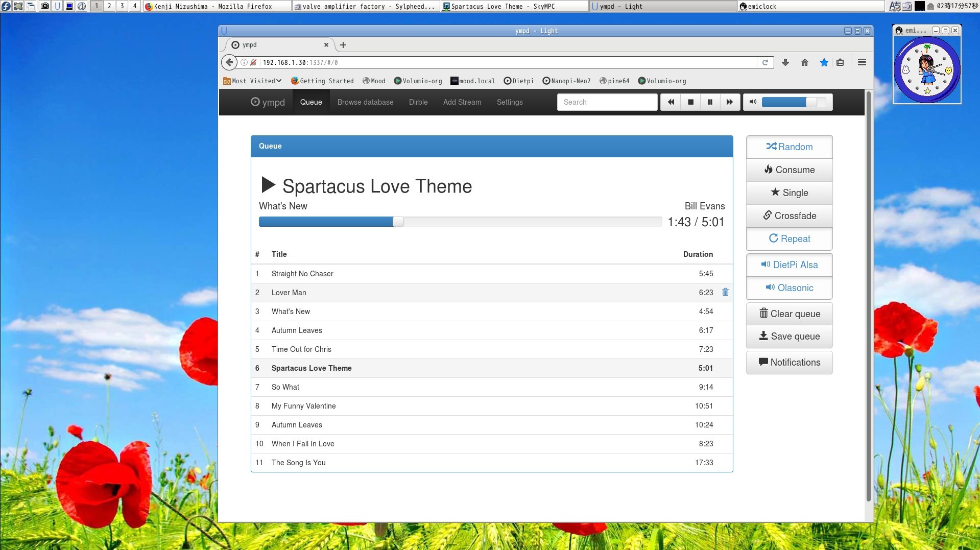Toggle Repeat mode
This screenshot has width=980, height=550.
pos(789,239)
